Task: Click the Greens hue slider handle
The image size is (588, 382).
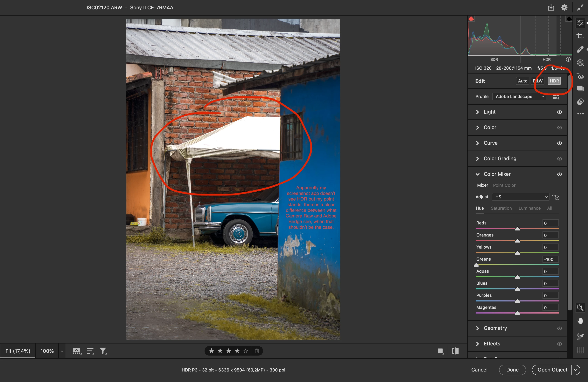Action: pyautogui.click(x=476, y=265)
